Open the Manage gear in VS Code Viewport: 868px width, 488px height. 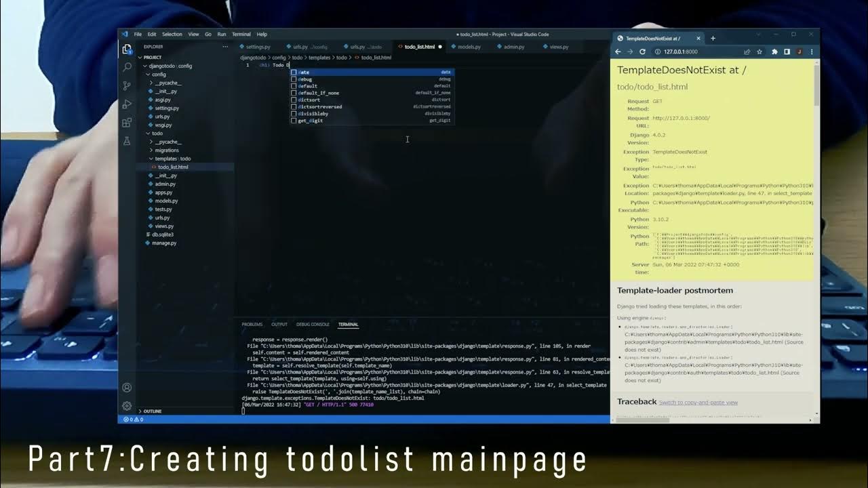[x=126, y=406]
